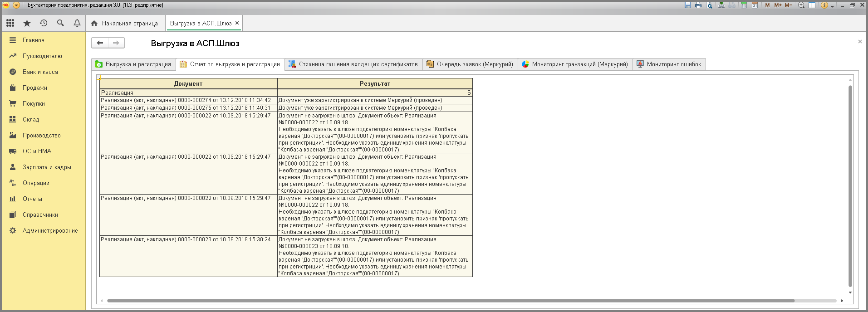Open Руководителю section
Image resolution: width=868 pixels, height=312 pixels.
(44, 56)
